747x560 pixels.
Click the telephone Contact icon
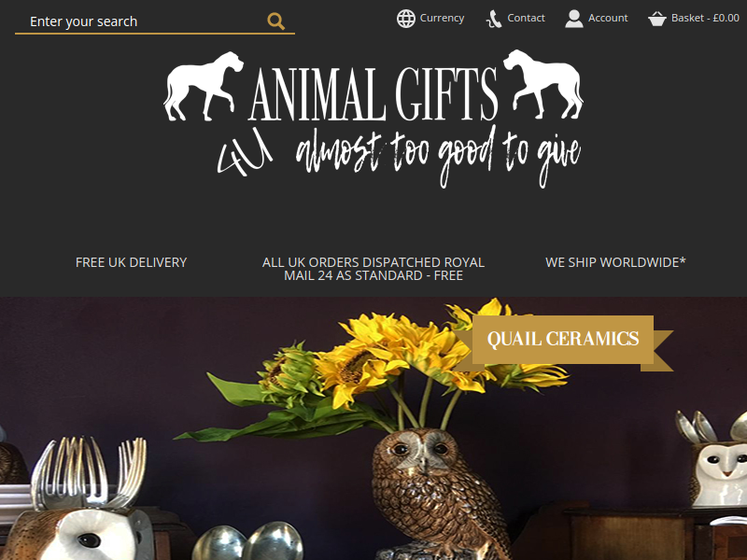click(494, 19)
